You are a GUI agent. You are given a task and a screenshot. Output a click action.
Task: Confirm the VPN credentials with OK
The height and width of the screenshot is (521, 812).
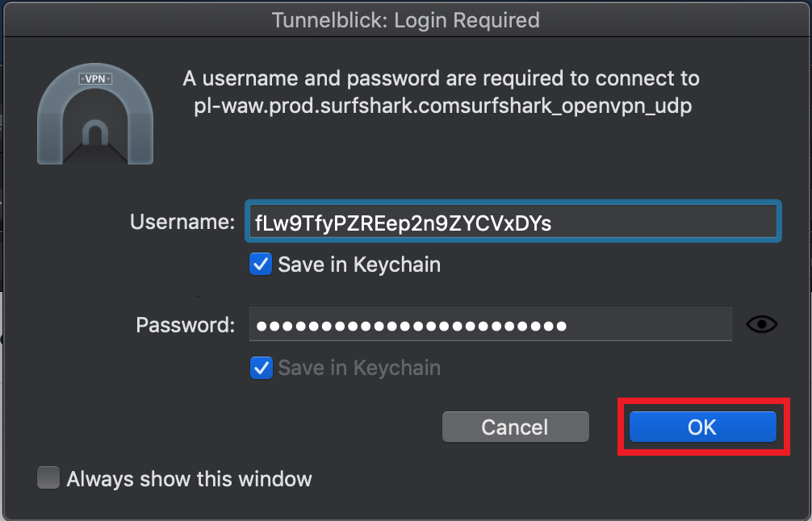[x=702, y=427]
